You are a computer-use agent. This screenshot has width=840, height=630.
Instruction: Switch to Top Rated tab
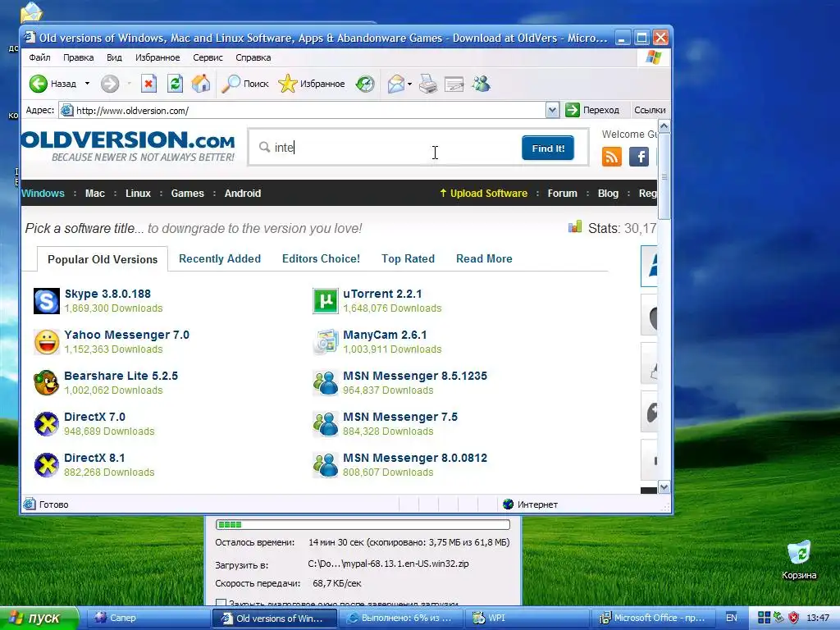pyautogui.click(x=408, y=258)
